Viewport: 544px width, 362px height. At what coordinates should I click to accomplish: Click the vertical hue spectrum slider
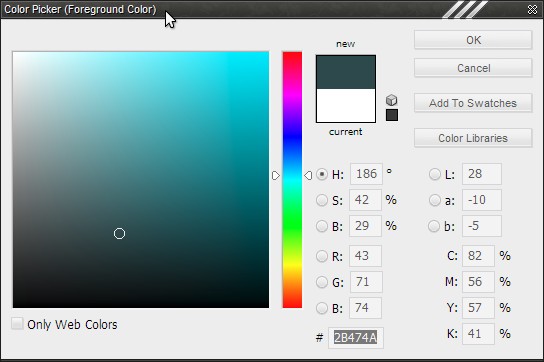[292, 180]
